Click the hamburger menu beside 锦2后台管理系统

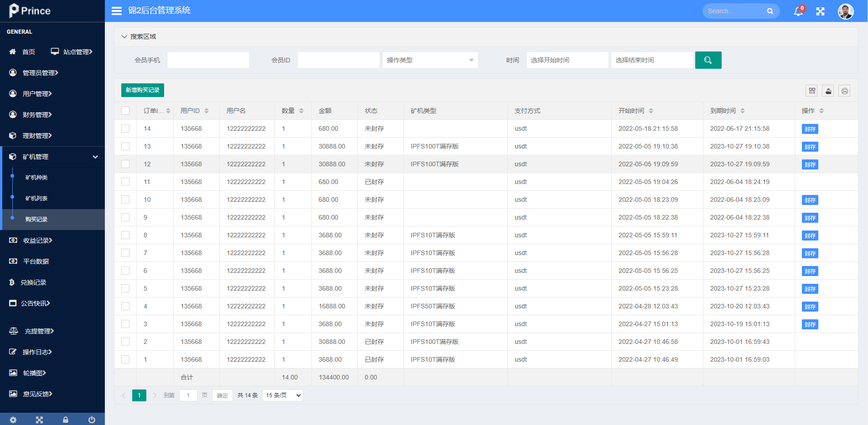(x=117, y=10)
